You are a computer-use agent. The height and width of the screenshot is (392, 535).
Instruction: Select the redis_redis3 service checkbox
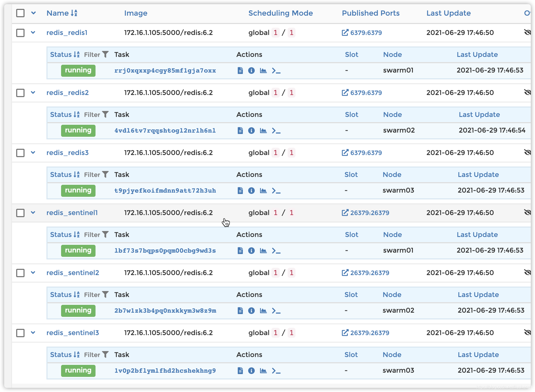[20, 153]
